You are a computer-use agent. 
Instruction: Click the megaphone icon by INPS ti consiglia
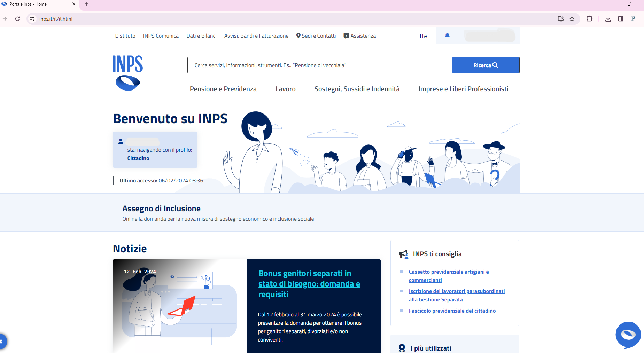click(403, 254)
